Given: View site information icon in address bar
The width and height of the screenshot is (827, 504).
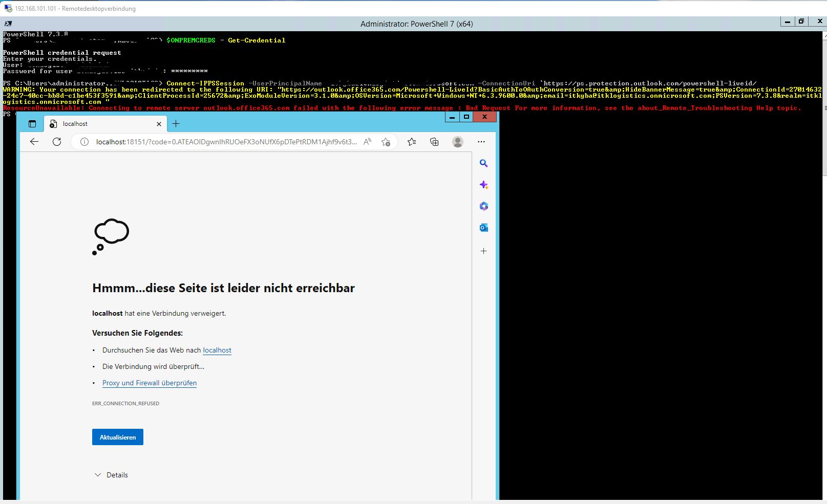Looking at the screenshot, I should [x=84, y=142].
